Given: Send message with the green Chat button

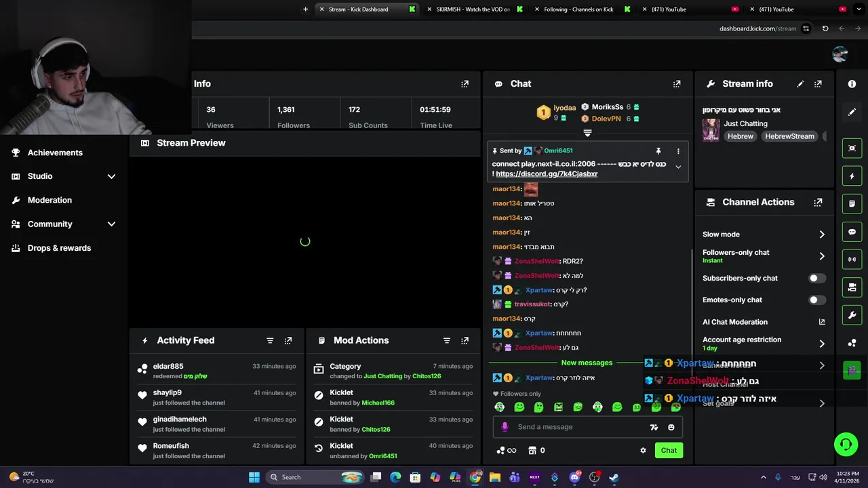Looking at the screenshot, I should pos(669,450).
